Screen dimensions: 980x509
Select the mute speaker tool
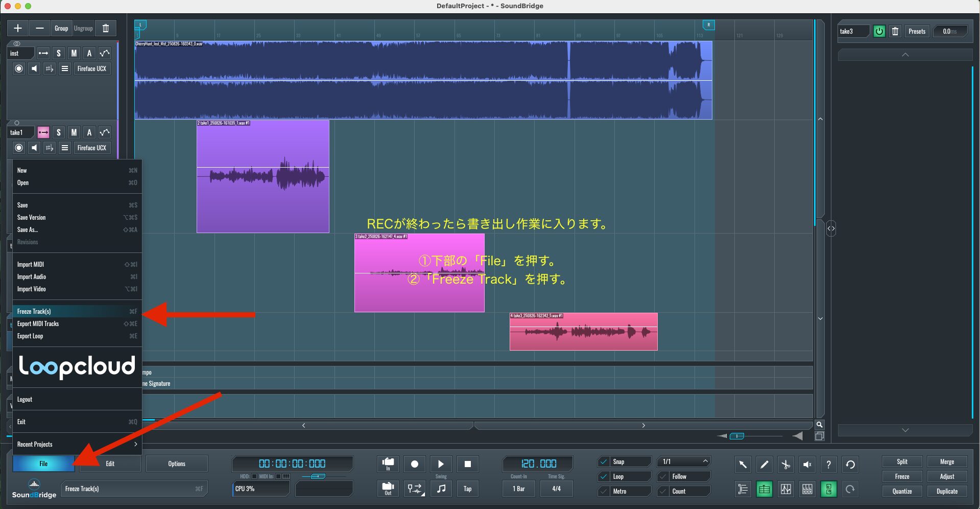click(807, 464)
